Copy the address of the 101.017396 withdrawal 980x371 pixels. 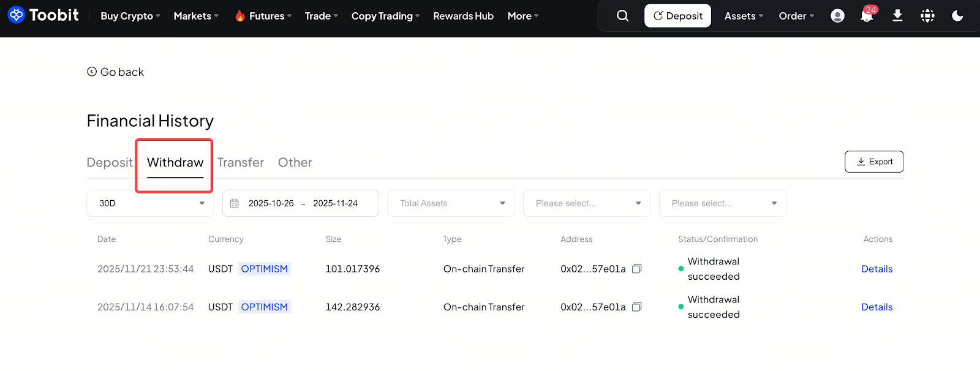click(x=637, y=269)
